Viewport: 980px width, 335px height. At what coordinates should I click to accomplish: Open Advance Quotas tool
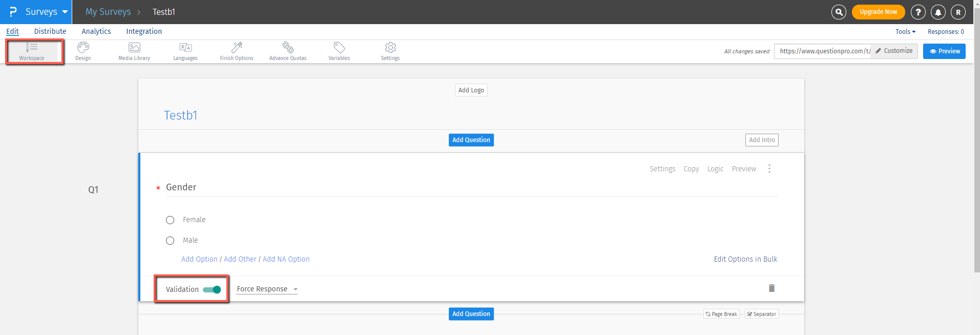[x=288, y=51]
